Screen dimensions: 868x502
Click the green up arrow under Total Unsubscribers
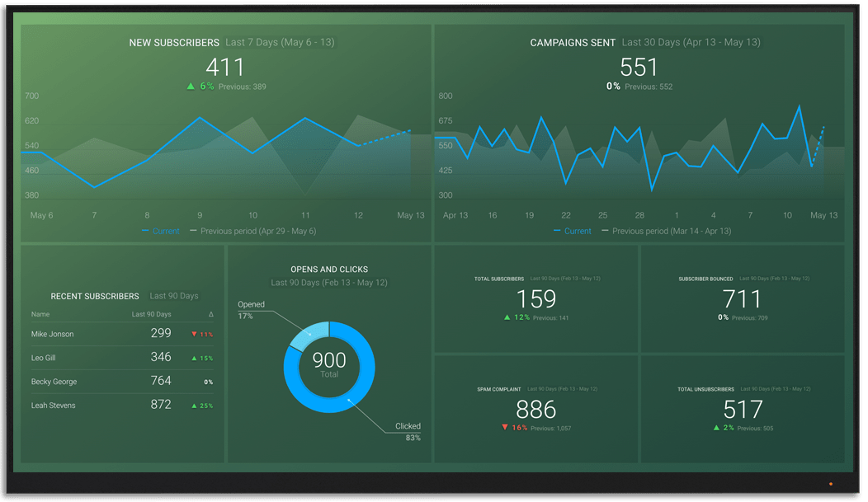click(x=717, y=428)
